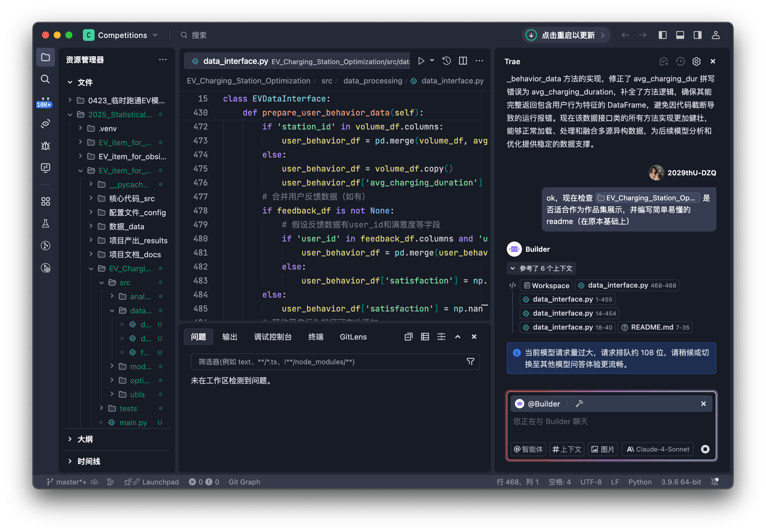Viewport: 766px width, 532px height.
Task: Switch to the GitLens tab
Action: pyautogui.click(x=353, y=337)
